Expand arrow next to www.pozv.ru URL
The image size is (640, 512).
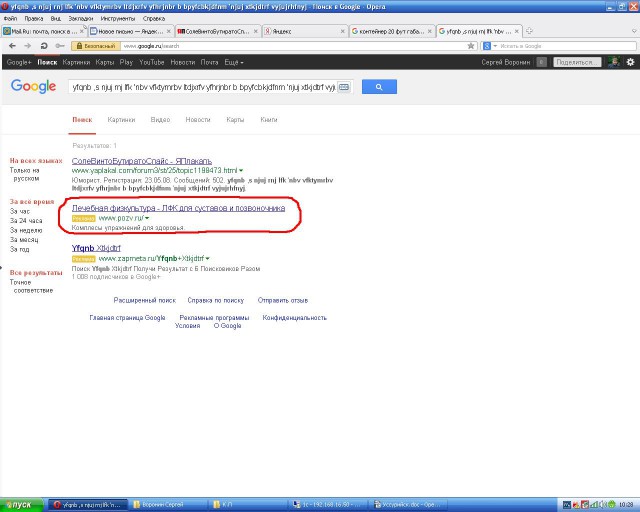[147, 218]
